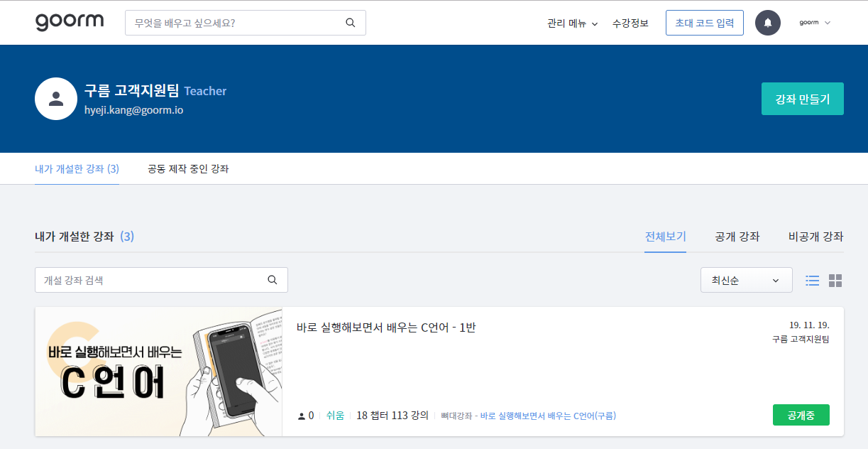The width and height of the screenshot is (868, 449).
Task: Click the 내가 개설한 강좌 (3) section heading
Action: (84, 237)
